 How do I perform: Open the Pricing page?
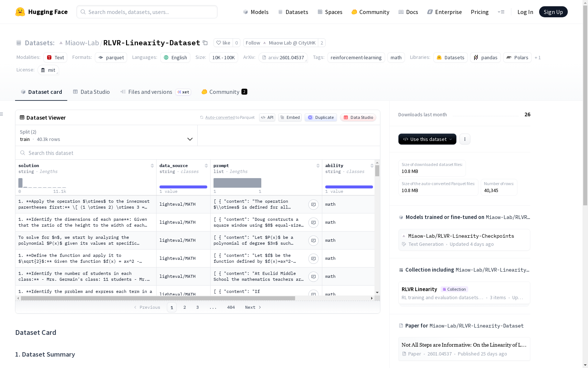480,12
